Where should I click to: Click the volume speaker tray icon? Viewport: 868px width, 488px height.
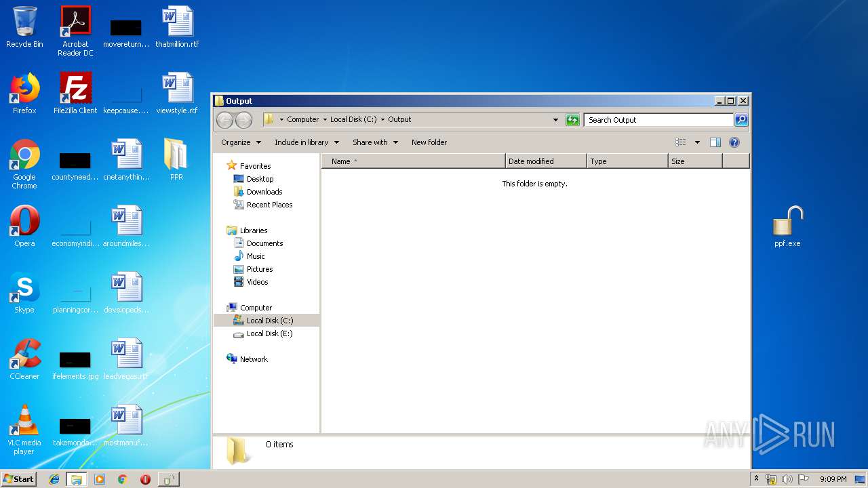click(787, 479)
